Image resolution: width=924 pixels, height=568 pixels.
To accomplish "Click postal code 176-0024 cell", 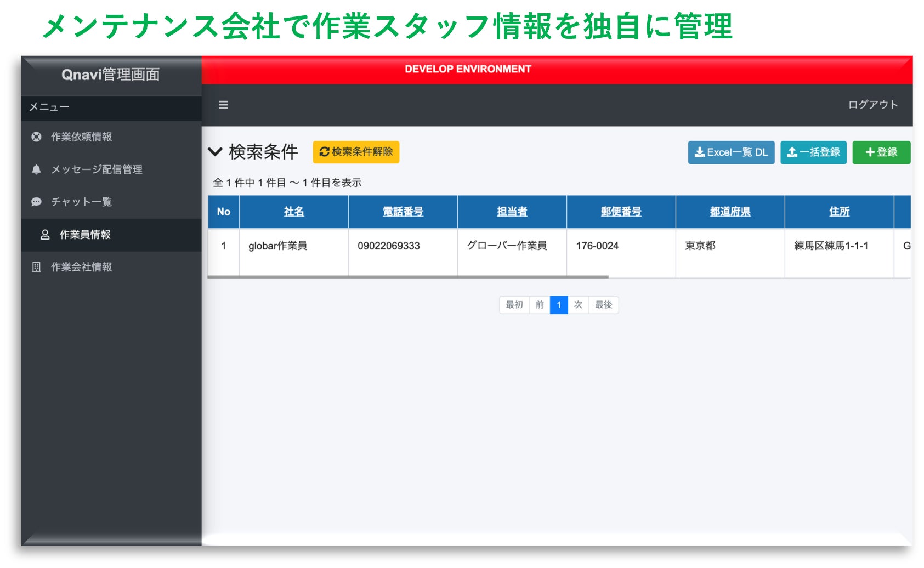I will pyautogui.click(x=621, y=252).
